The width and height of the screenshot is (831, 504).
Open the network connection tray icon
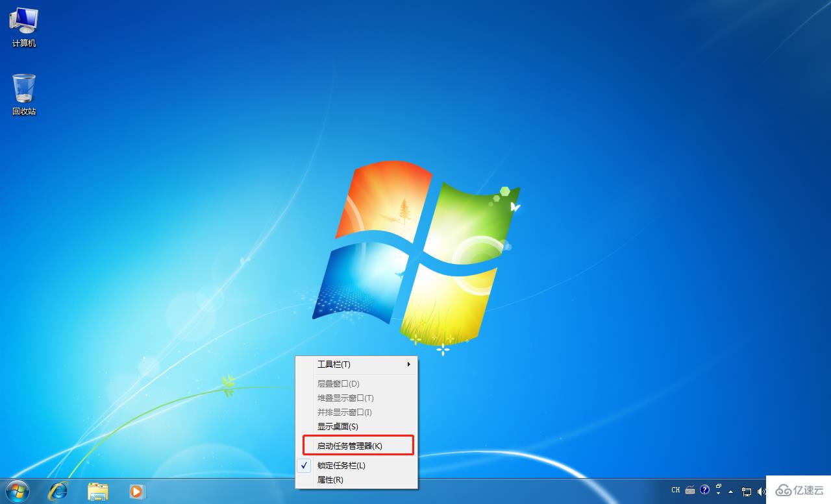point(747,492)
